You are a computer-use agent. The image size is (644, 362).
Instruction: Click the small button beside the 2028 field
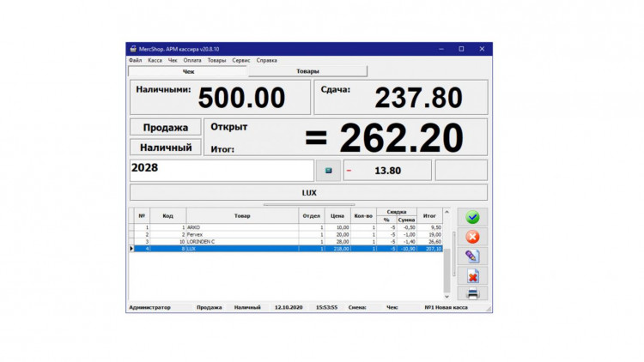pyautogui.click(x=328, y=171)
